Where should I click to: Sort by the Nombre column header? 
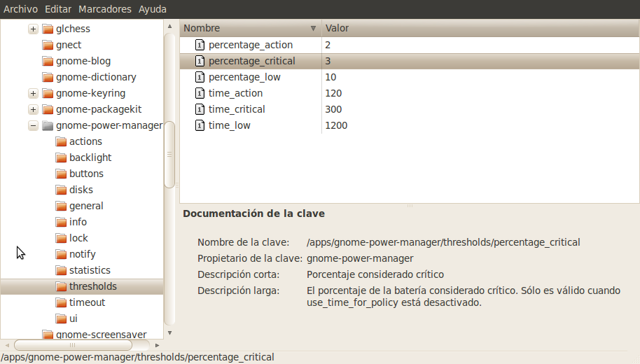click(x=250, y=28)
